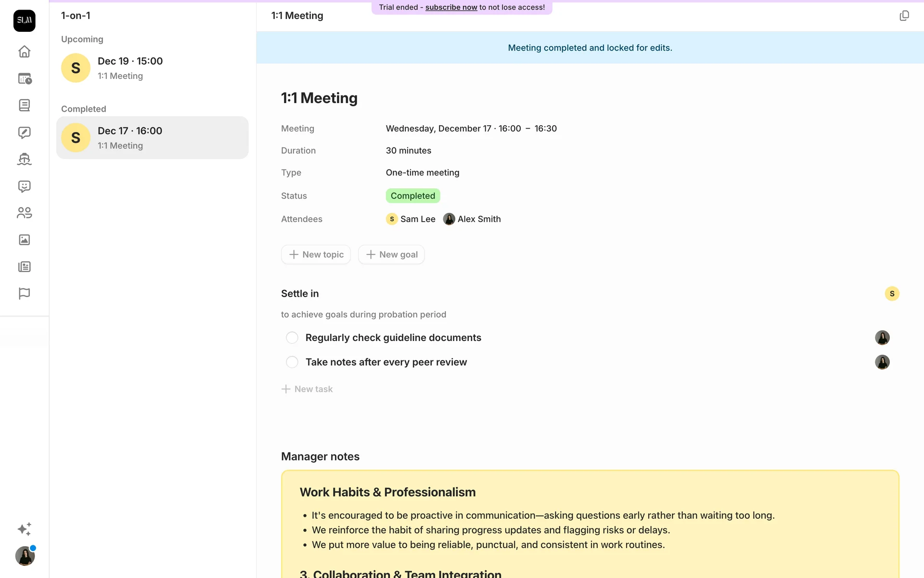Click the New goal button
924x578 pixels.
391,254
